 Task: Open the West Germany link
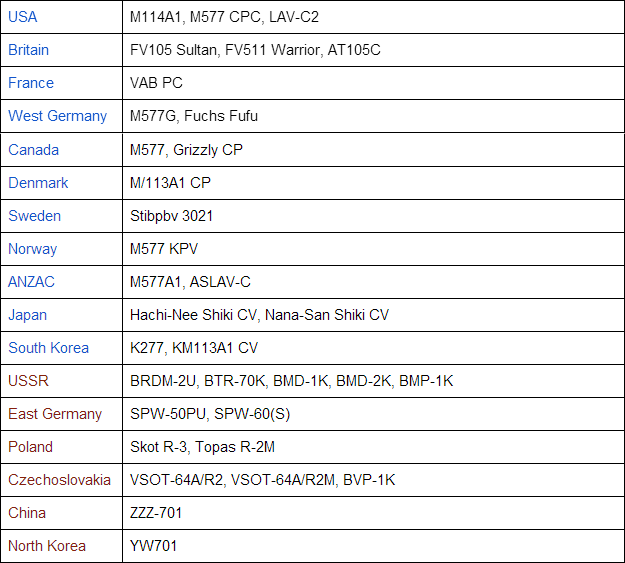point(57,116)
